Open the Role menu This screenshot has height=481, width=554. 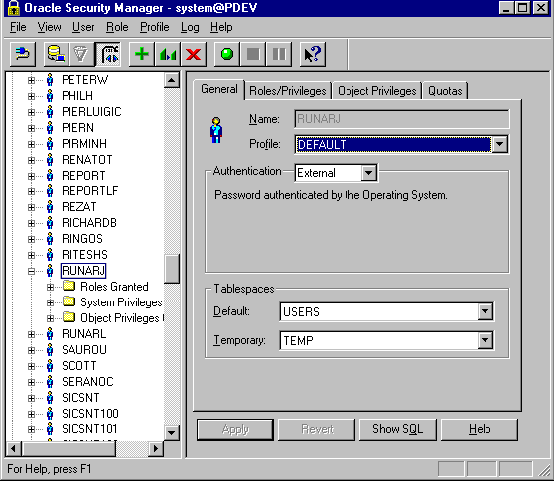pyautogui.click(x=117, y=27)
